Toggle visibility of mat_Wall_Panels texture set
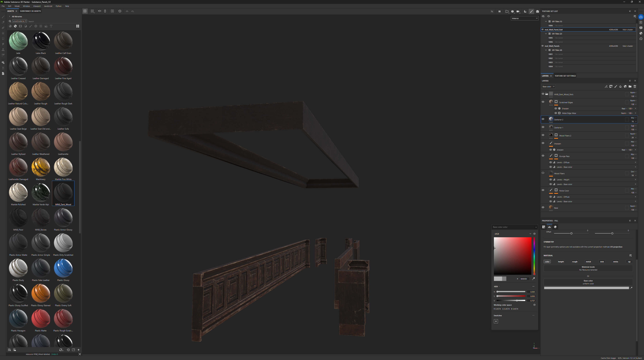This screenshot has width=644, height=360. [x=542, y=46]
